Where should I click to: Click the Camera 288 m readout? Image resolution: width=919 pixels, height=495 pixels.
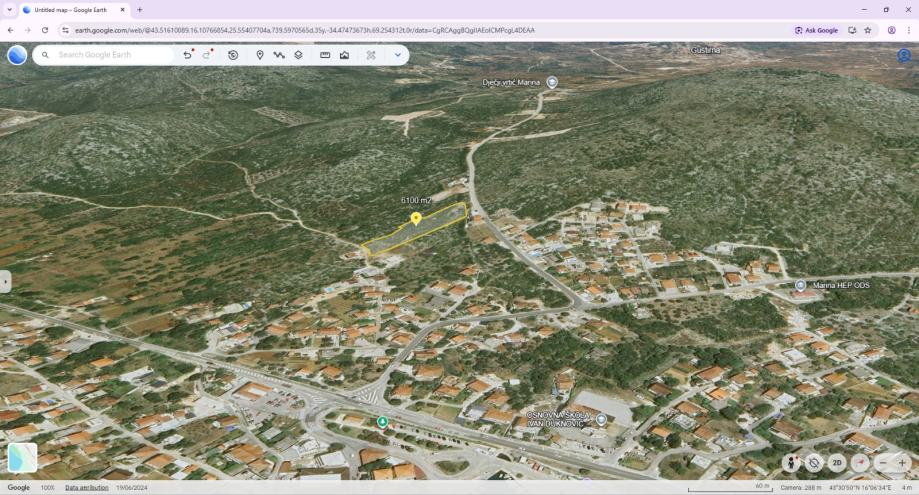(801, 487)
